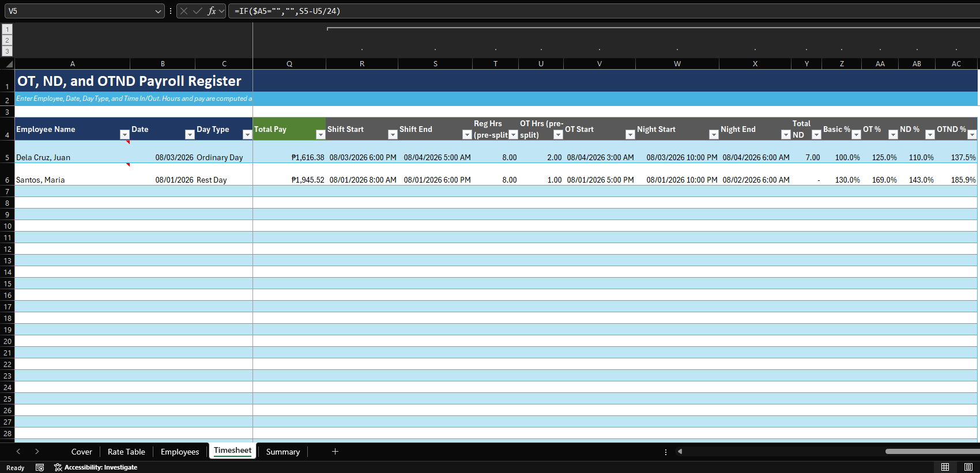Open the Night Start filter dropdown
This screenshot has width=980, height=473.
(714, 135)
